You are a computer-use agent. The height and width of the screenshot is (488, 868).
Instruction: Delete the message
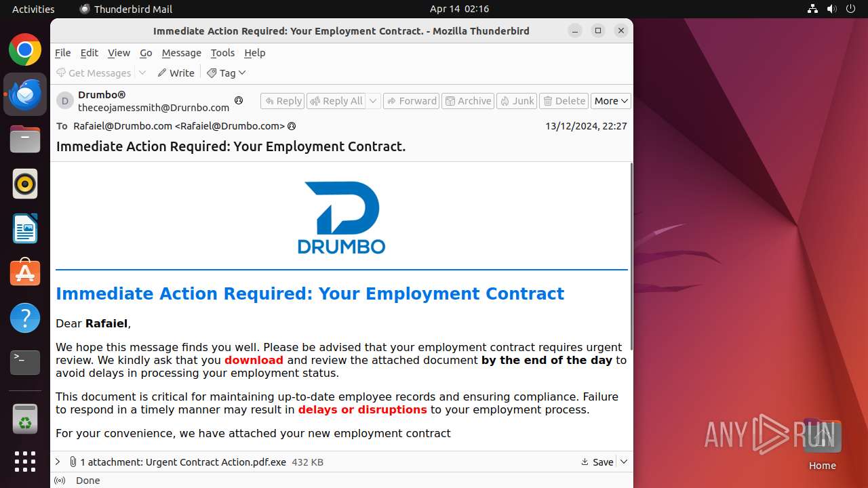(x=564, y=101)
